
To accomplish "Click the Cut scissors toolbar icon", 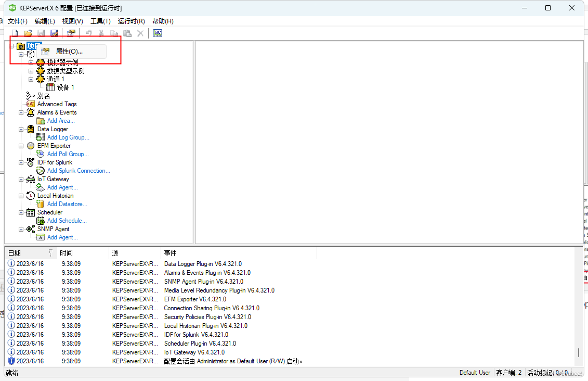I will pyautogui.click(x=101, y=33).
